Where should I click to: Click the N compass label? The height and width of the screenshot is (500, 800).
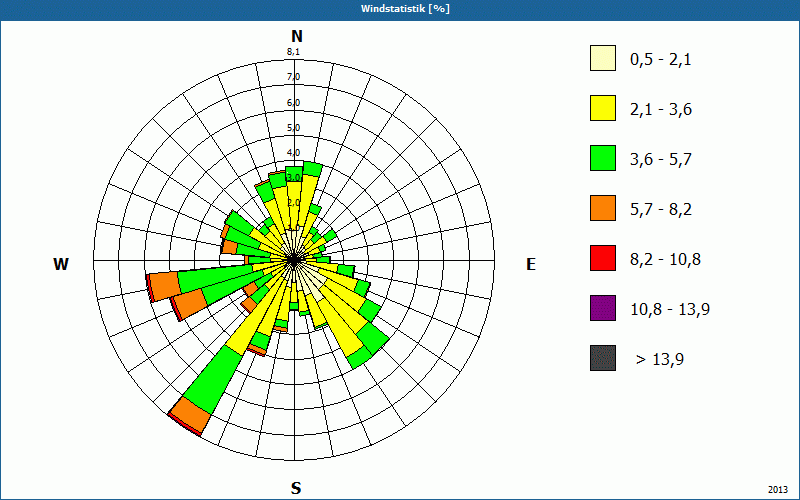pyautogui.click(x=296, y=36)
